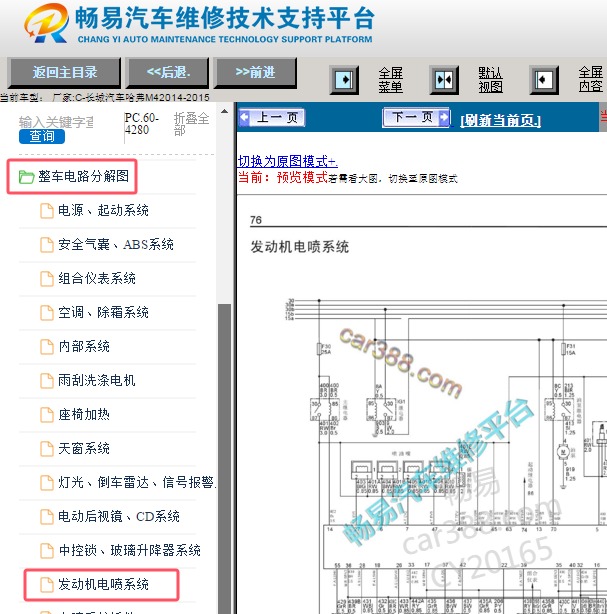Click the engine EFI wiring diagram preview
Screen dimensions: 607x614
446,455
